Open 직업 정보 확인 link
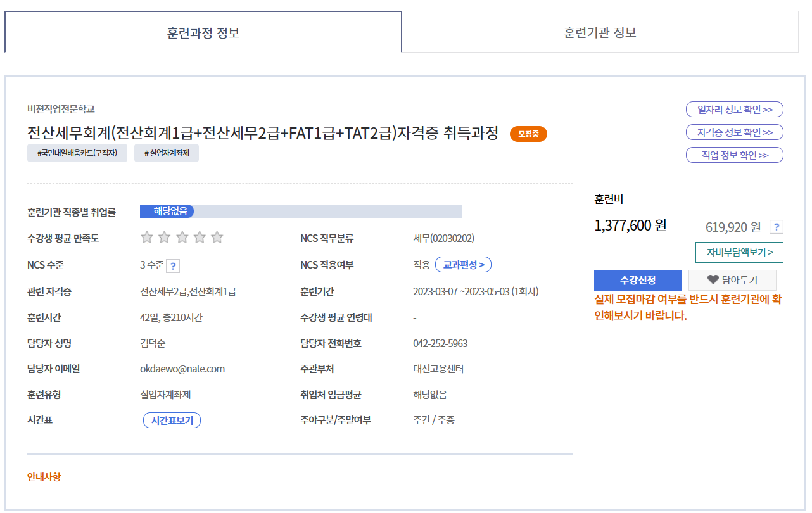The width and height of the screenshot is (812, 513). pyautogui.click(x=735, y=155)
